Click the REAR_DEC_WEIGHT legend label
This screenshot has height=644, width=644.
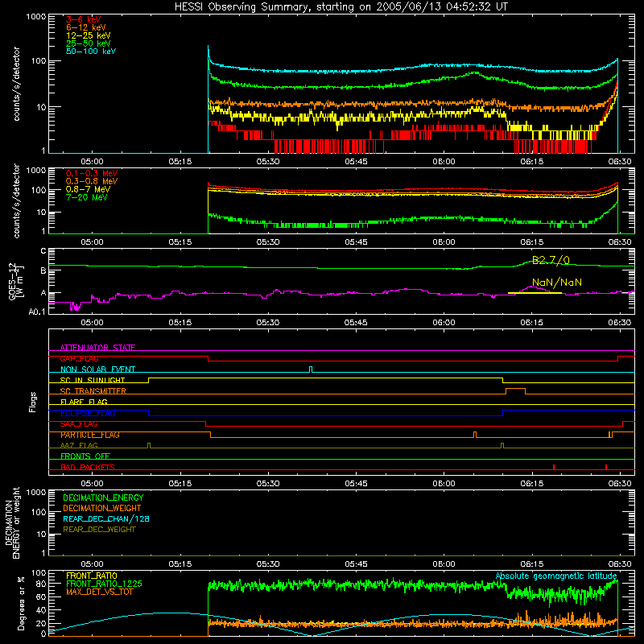point(99,530)
